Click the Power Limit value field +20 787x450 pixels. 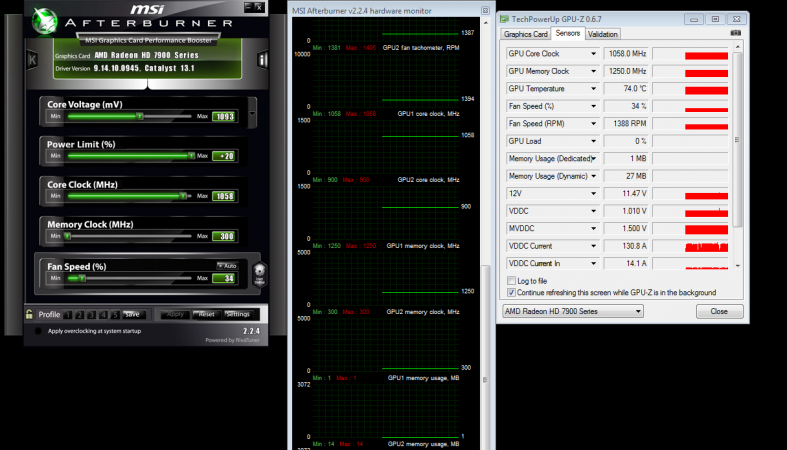tap(224, 156)
